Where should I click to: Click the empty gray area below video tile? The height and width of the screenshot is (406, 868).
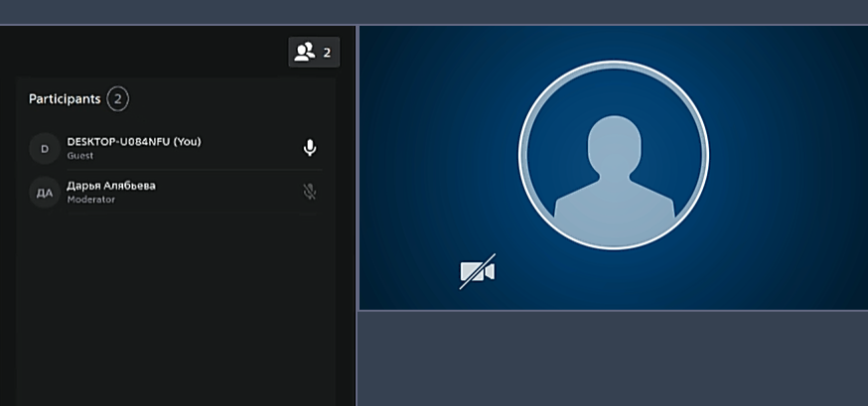point(612,357)
